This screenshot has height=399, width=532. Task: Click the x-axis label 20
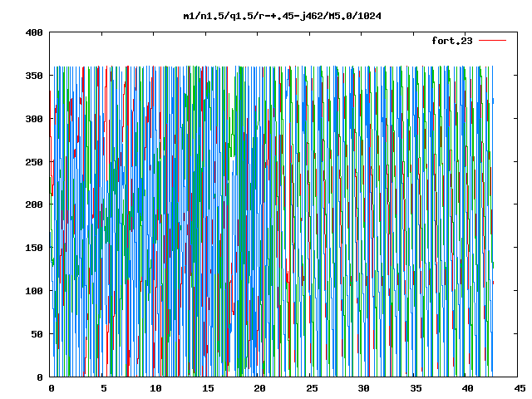tap(259, 388)
